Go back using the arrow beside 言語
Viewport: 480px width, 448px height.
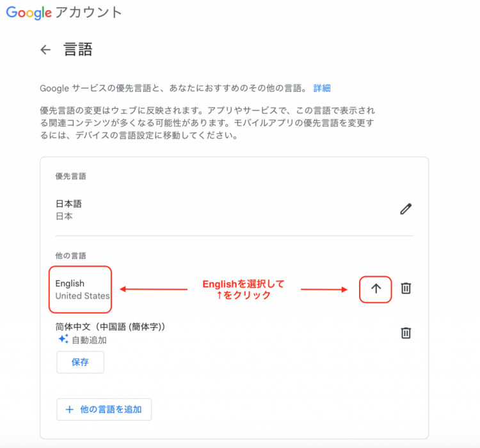pos(45,50)
